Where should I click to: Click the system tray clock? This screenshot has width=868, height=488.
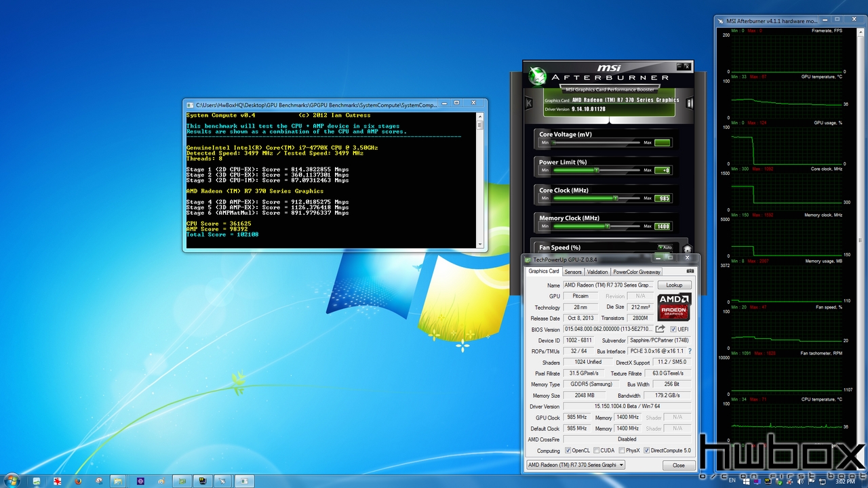[845, 481]
